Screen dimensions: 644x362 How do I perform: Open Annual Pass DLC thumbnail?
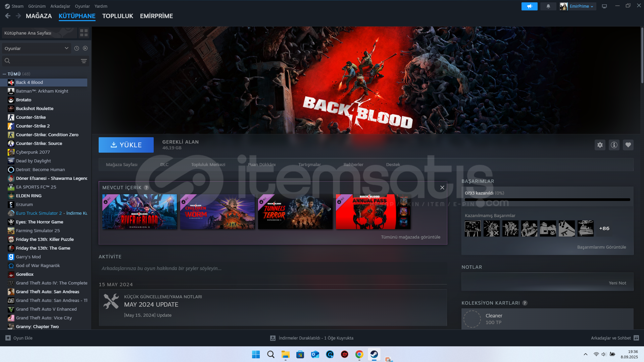coord(373,212)
